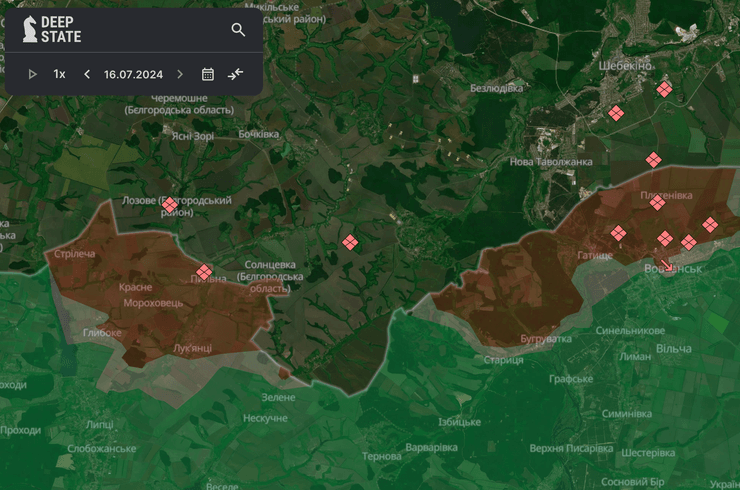Open the calendar date picker
This screenshot has height=490, width=740.
[x=208, y=74]
